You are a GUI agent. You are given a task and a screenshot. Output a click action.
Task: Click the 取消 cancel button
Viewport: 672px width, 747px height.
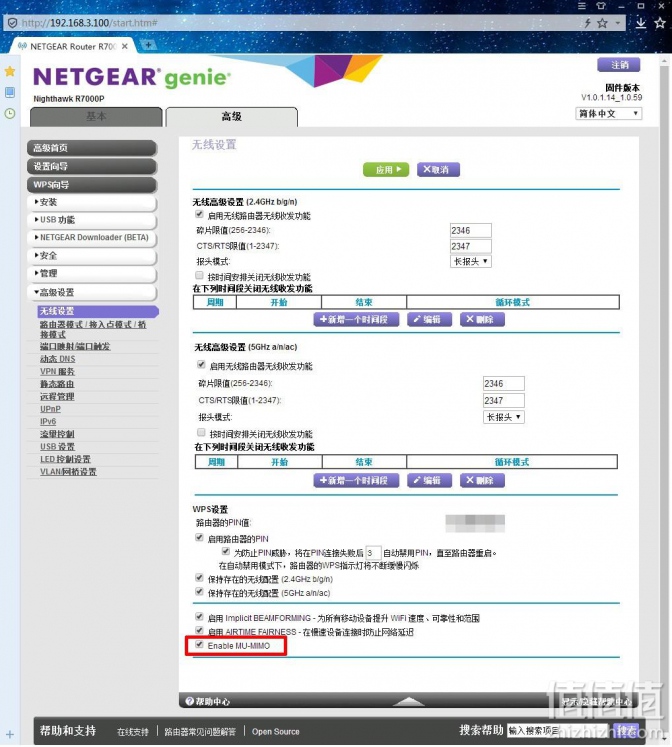click(x=438, y=170)
